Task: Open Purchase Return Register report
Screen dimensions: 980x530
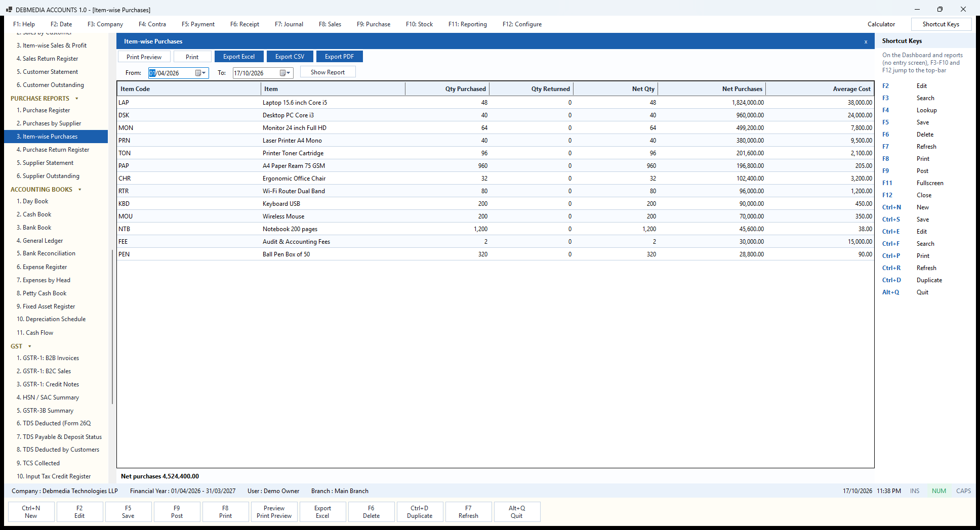Action: point(56,150)
